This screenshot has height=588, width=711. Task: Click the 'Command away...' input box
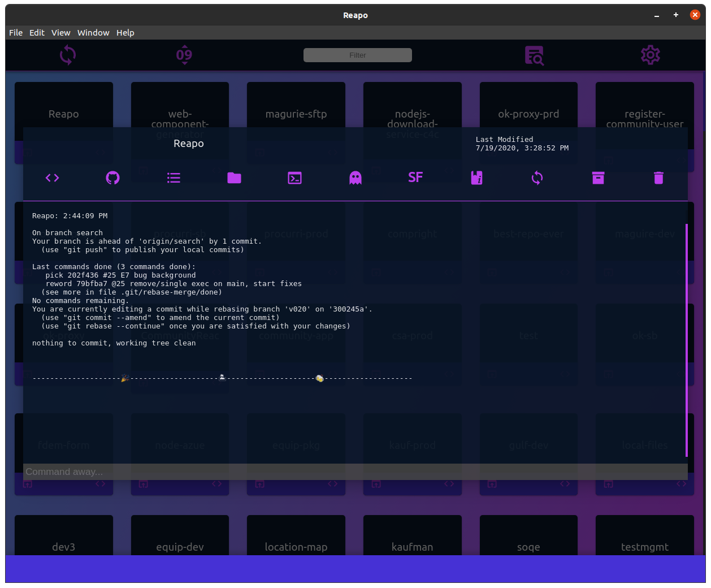click(x=355, y=472)
